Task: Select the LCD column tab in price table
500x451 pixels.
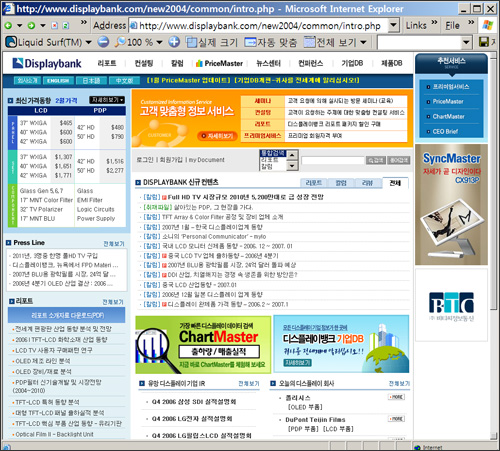Action: click(41, 111)
